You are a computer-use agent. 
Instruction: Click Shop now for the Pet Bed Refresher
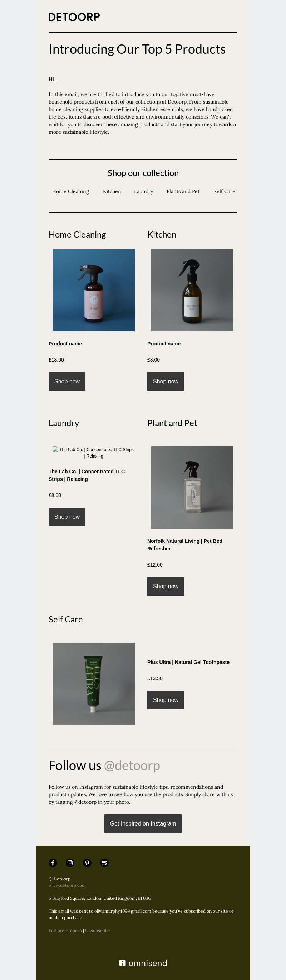pos(166,586)
